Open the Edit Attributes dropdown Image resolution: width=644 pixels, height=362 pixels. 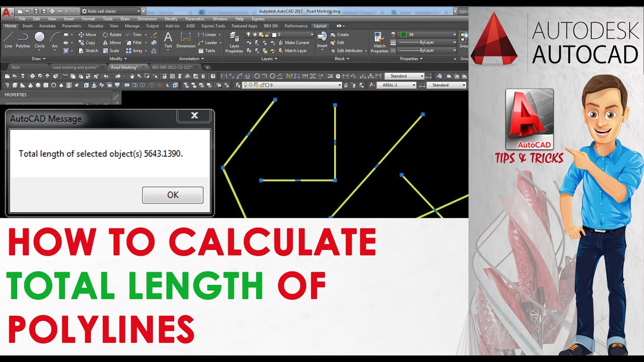(x=366, y=51)
